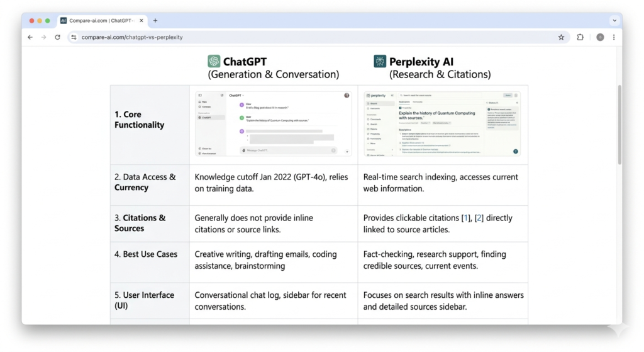Select '1. Core Functionality' row label

click(139, 120)
